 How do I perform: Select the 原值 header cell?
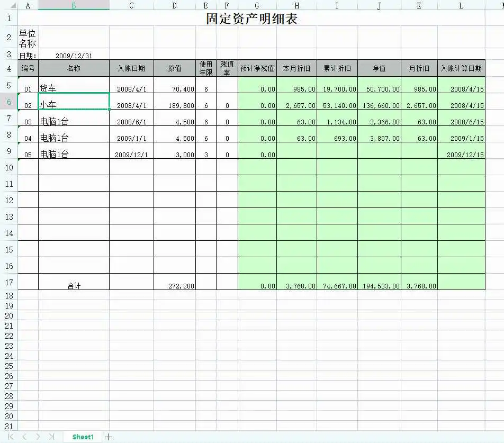click(x=174, y=68)
